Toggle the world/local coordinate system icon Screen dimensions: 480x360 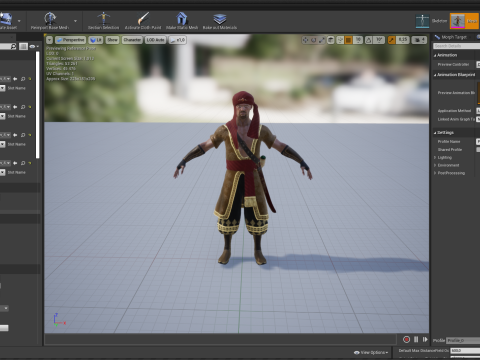331,40
